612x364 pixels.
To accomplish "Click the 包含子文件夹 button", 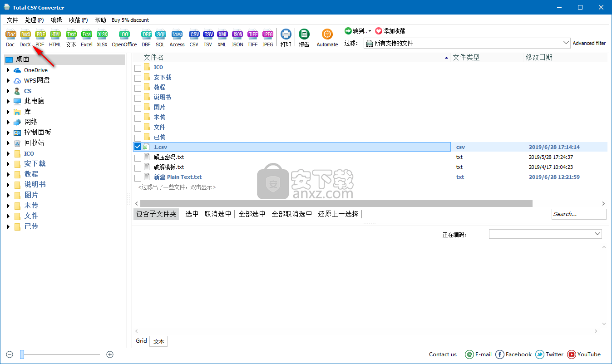I will pos(156,214).
